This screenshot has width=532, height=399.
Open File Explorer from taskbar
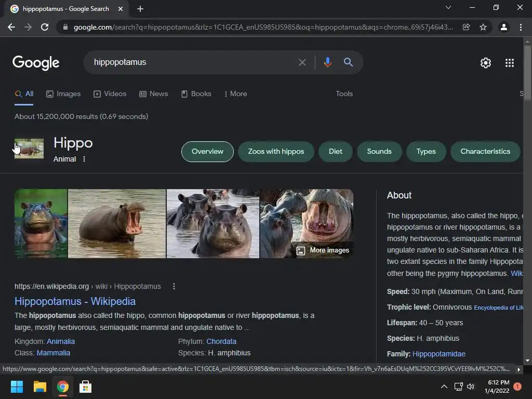pos(39,387)
